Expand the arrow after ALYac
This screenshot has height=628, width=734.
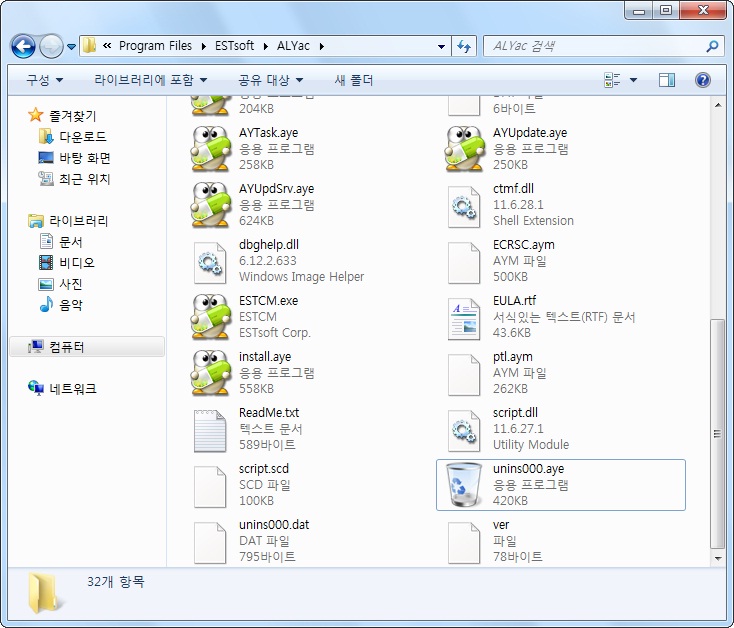322,46
